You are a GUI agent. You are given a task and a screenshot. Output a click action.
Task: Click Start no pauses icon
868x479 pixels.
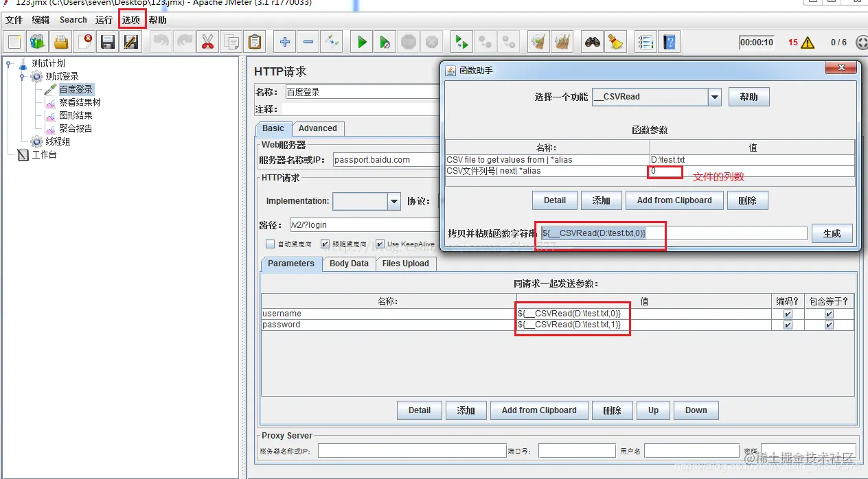385,42
